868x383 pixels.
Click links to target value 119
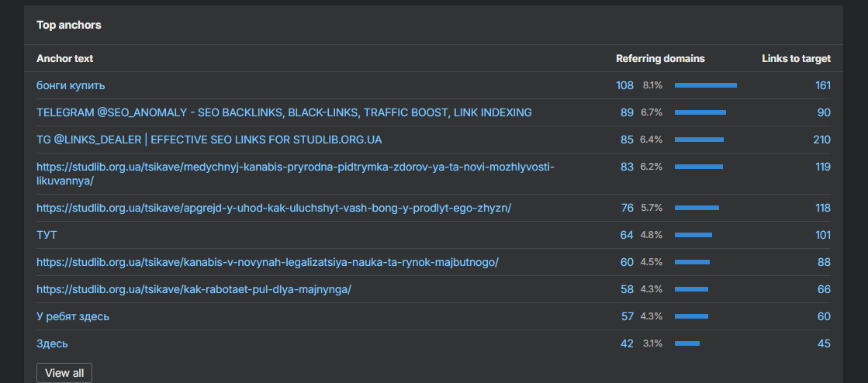tap(823, 167)
